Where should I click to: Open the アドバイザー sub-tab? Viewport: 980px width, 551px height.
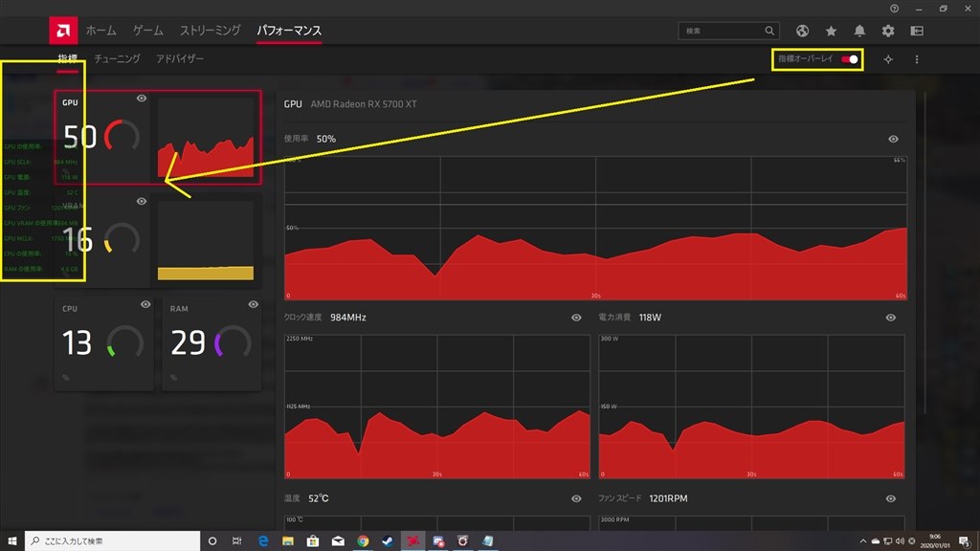pyautogui.click(x=180, y=58)
